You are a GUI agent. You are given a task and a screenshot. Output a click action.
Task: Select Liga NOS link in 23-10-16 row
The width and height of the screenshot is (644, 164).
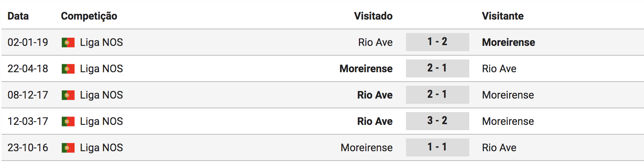pos(101,148)
